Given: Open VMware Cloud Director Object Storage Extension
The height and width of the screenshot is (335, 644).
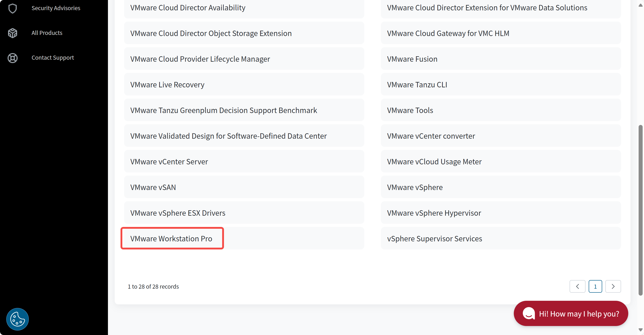Looking at the screenshot, I should 244,33.
